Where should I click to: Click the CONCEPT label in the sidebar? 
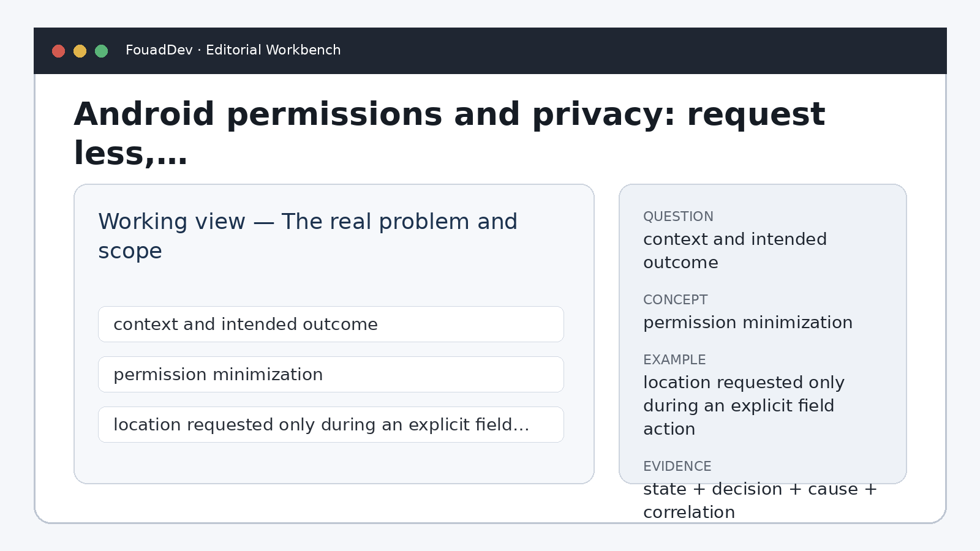point(675,300)
